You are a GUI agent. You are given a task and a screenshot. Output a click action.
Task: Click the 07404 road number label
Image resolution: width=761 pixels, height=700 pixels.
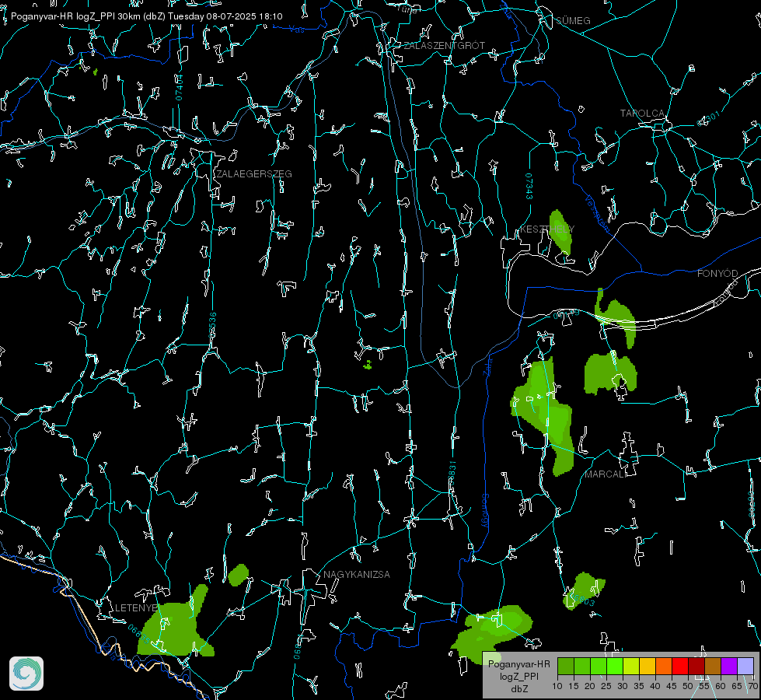[179, 88]
